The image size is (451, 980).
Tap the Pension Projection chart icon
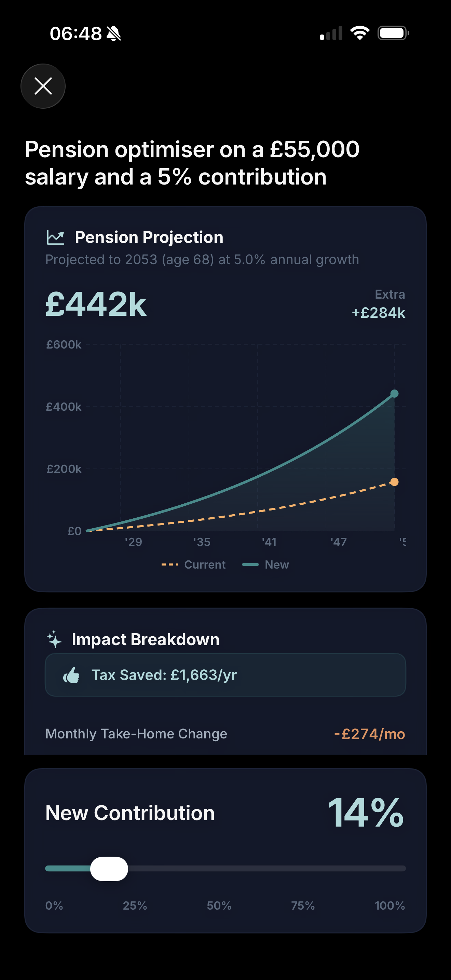click(55, 237)
